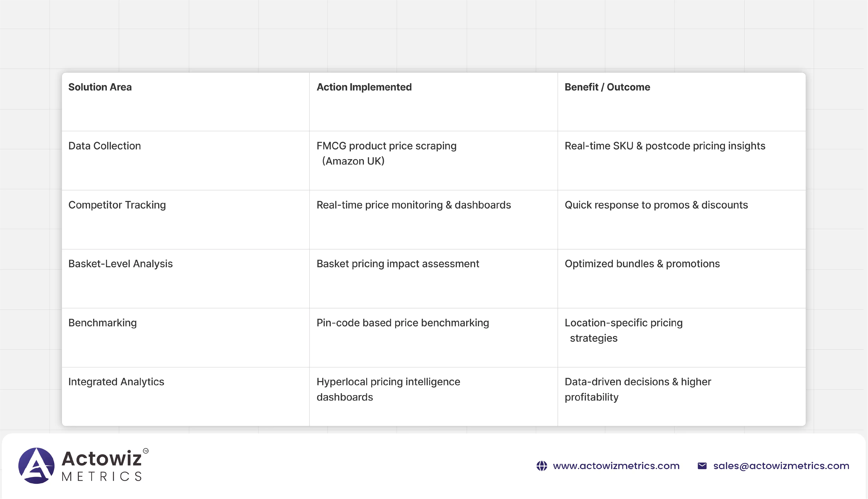
Task: Select the Data Collection table cell
Action: pyautogui.click(x=105, y=146)
